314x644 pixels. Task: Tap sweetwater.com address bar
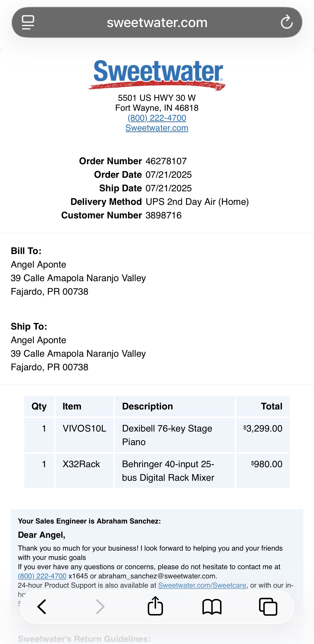point(157,23)
